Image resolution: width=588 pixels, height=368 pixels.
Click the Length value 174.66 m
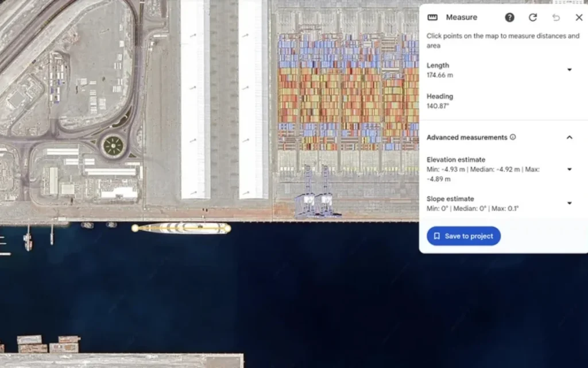coord(440,75)
